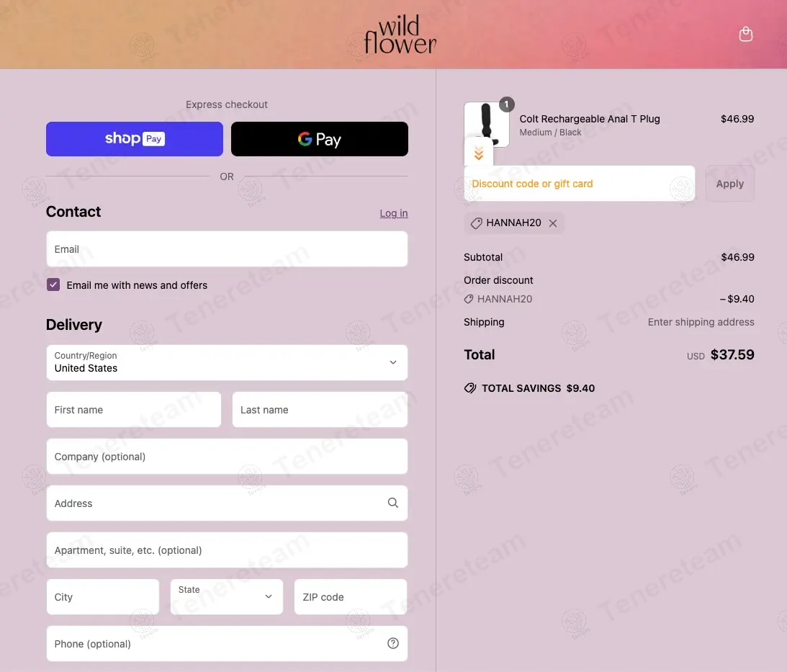Follow the Log in link
This screenshot has height=672, width=787.
coord(393,213)
